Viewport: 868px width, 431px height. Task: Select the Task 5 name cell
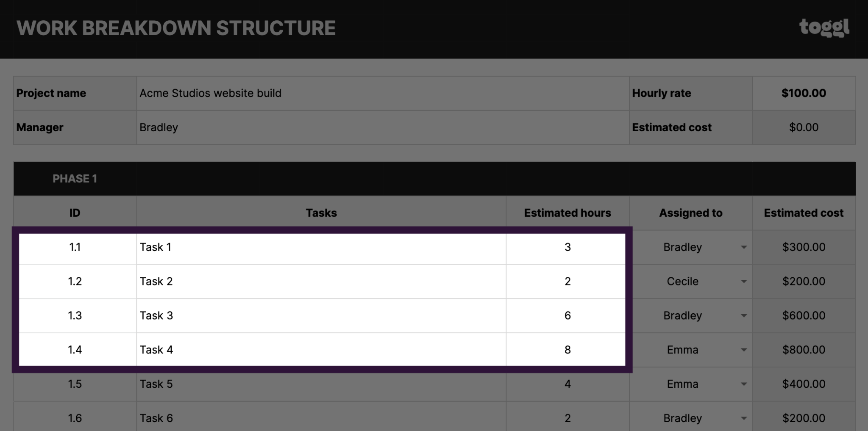pos(321,384)
